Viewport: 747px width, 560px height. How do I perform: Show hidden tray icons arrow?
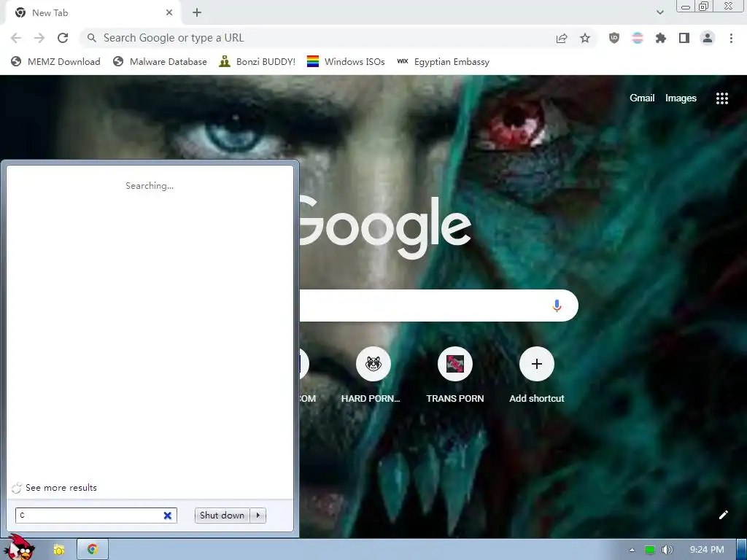coord(632,550)
